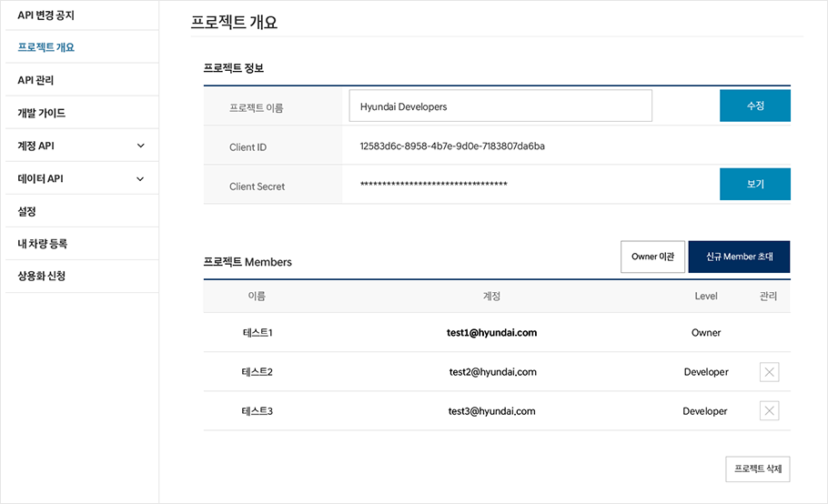This screenshot has width=828, height=504.
Task: Click the 관리 column header
Action: (x=768, y=296)
